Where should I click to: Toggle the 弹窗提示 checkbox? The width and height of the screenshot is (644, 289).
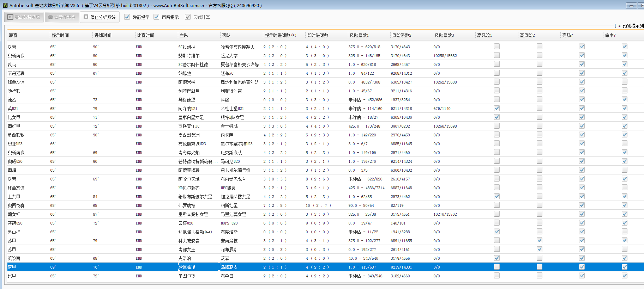[x=127, y=17]
